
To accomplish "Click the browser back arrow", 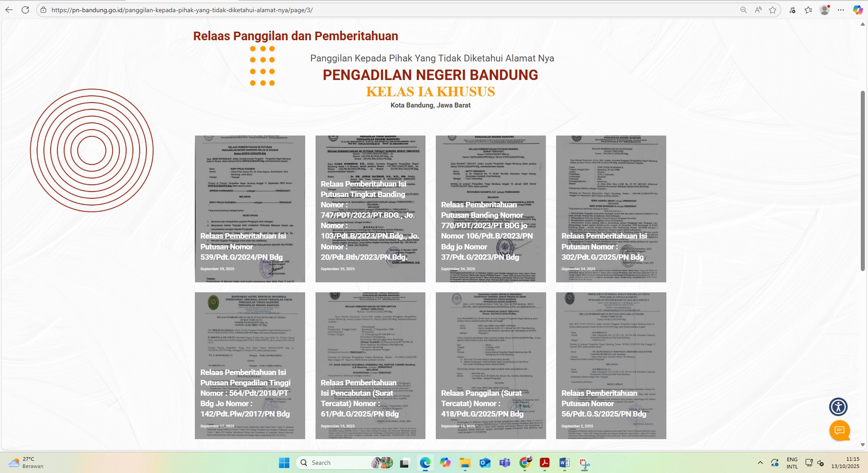I will pos(9,10).
